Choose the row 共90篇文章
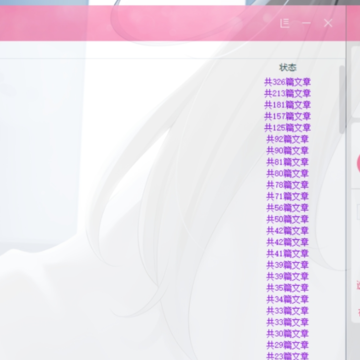Screen dimensions: 360x360 click(288, 151)
